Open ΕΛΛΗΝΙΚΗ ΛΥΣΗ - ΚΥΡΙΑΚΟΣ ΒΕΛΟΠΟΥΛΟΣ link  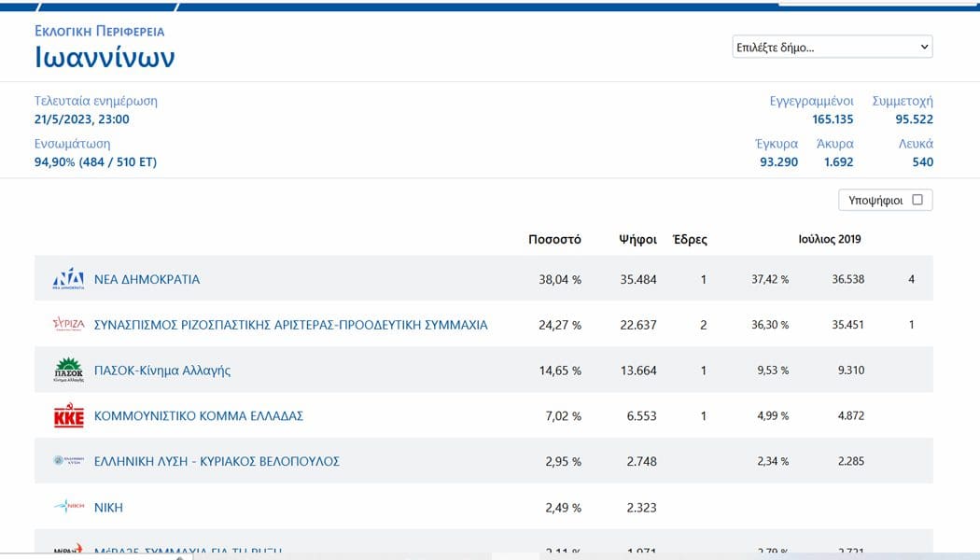[217, 461]
